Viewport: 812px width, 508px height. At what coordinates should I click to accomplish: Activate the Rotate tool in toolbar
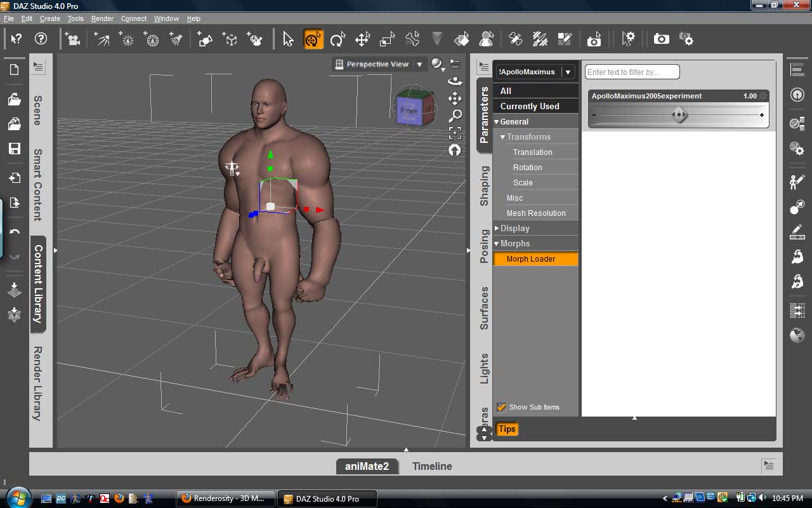(x=337, y=39)
